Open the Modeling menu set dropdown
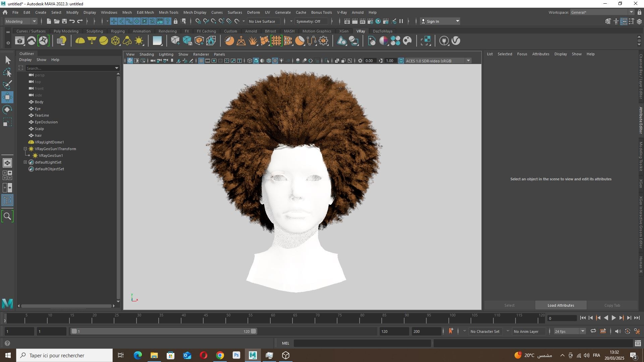The width and height of the screenshot is (644, 362). pyautogui.click(x=21, y=21)
